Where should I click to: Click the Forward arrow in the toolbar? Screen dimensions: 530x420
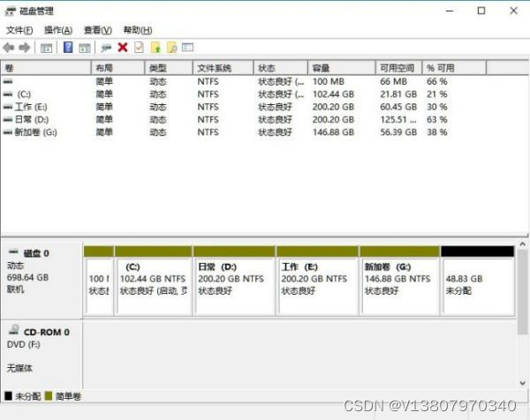25,48
